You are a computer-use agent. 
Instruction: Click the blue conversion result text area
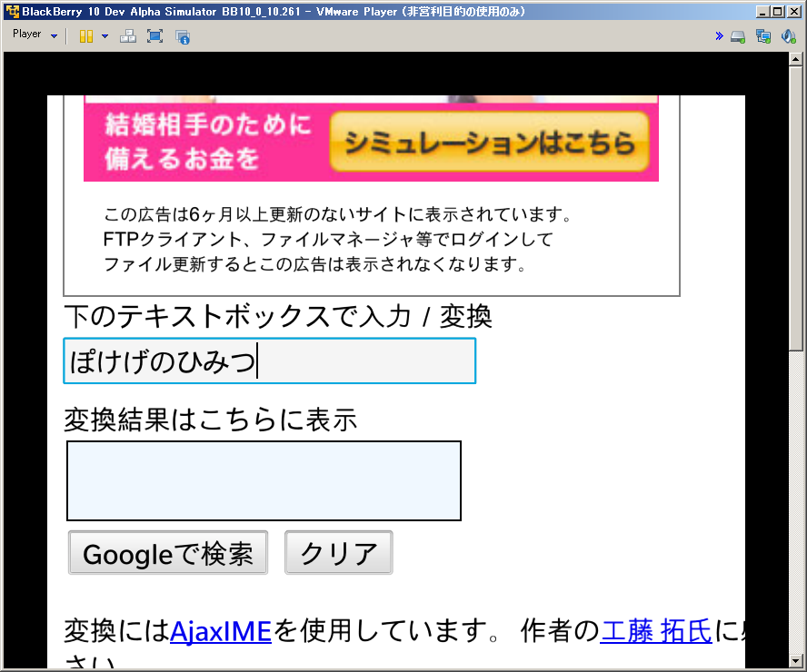(x=264, y=480)
